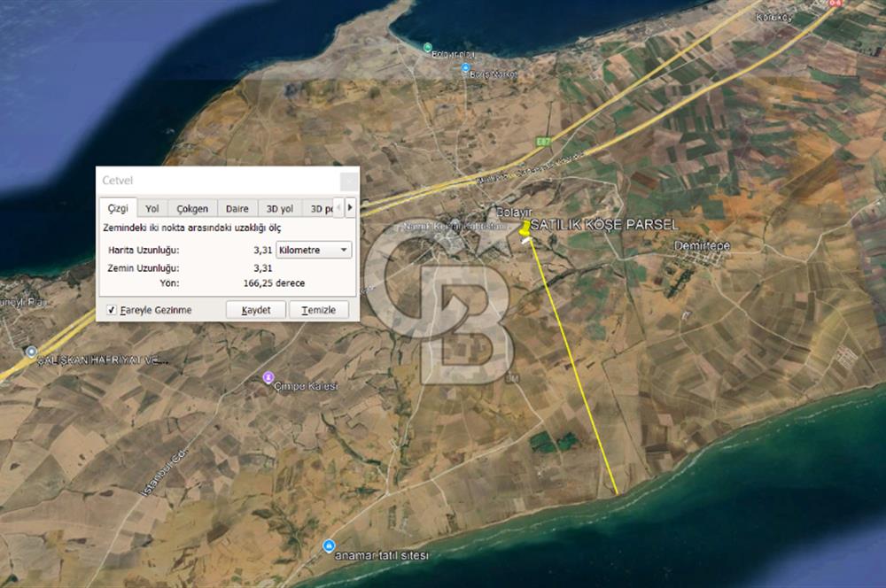The height and width of the screenshot is (588, 886).
Task: Click the Yön value 166,25 derece
Action: 274,283
